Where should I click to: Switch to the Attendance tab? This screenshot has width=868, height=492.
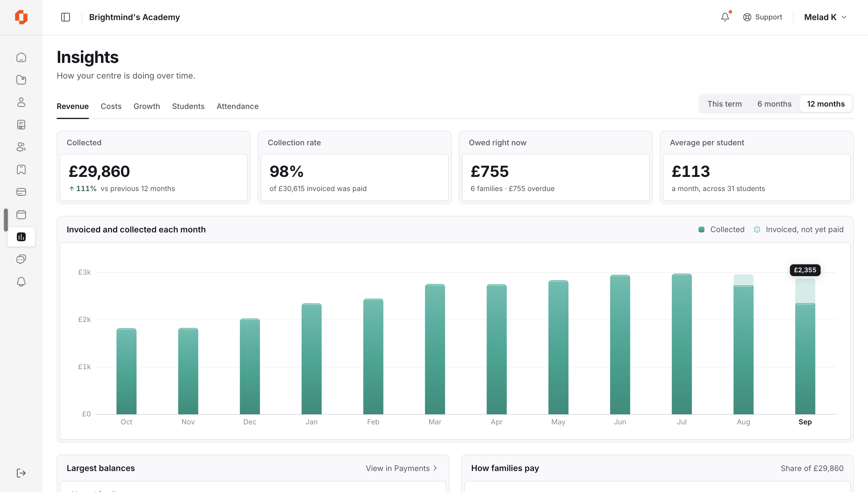point(237,106)
